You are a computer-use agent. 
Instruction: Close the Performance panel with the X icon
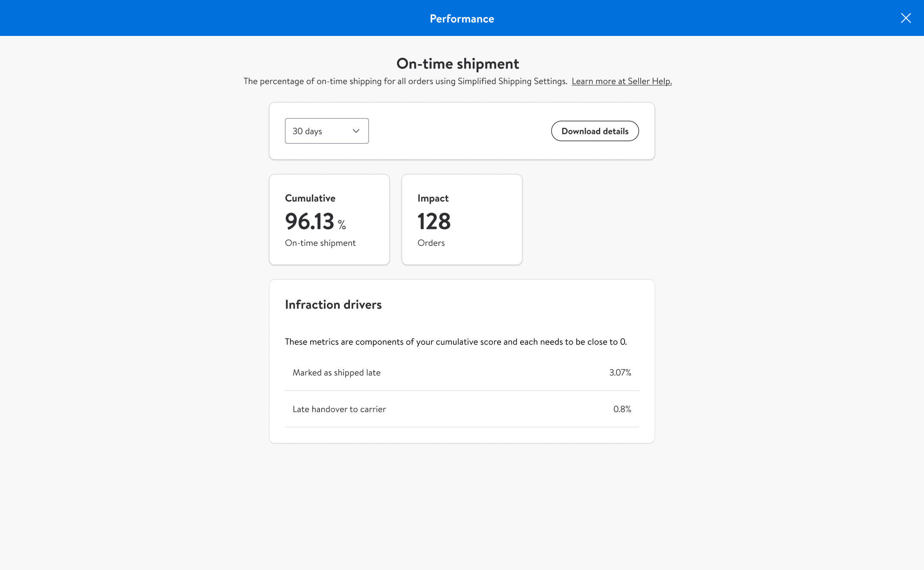click(906, 18)
